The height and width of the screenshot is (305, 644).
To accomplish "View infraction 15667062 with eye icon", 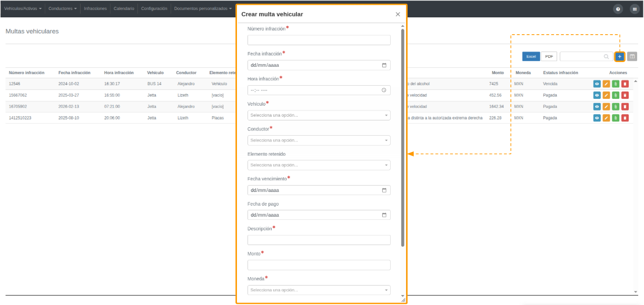I will [597, 95].
